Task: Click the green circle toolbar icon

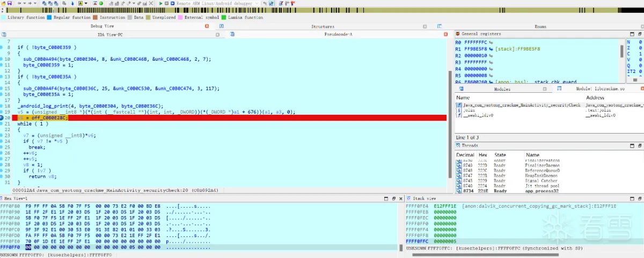Action: [101, 3]
